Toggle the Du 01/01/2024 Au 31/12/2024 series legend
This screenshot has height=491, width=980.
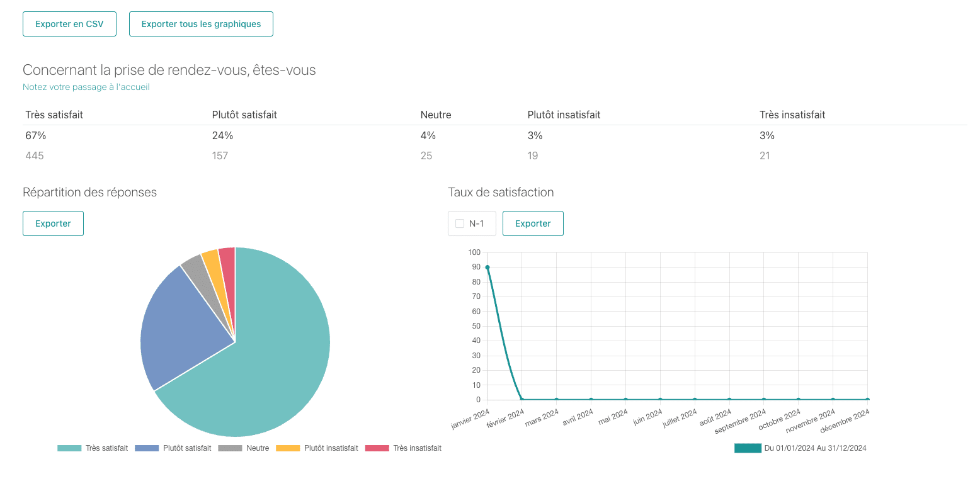(748, 448)
